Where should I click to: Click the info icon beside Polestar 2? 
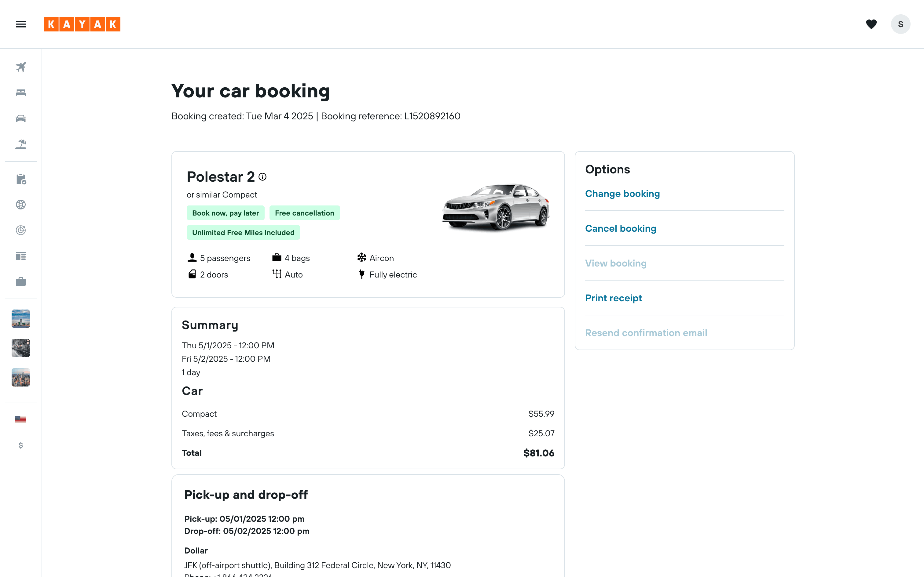pyautogui.click(x=262, y=177)
